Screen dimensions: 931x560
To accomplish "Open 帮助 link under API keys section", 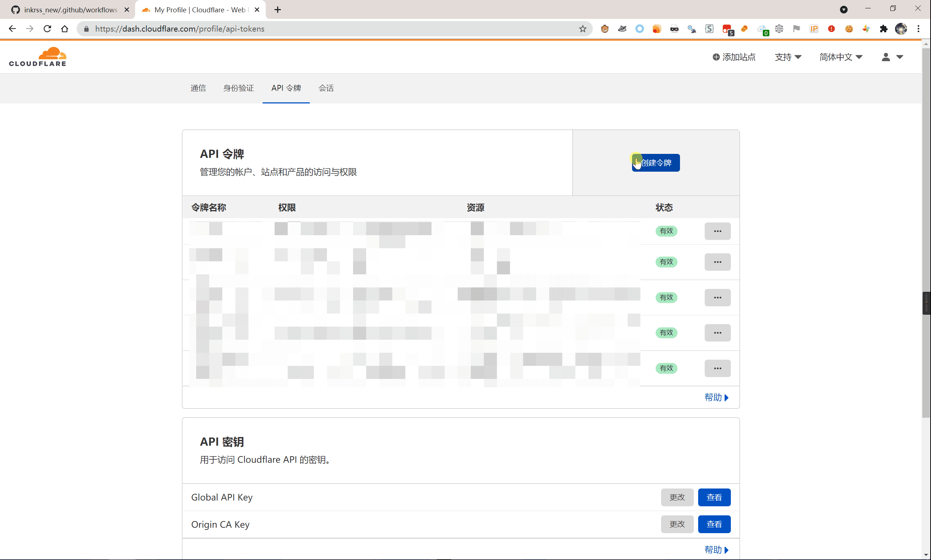I will tap(716, 550).
